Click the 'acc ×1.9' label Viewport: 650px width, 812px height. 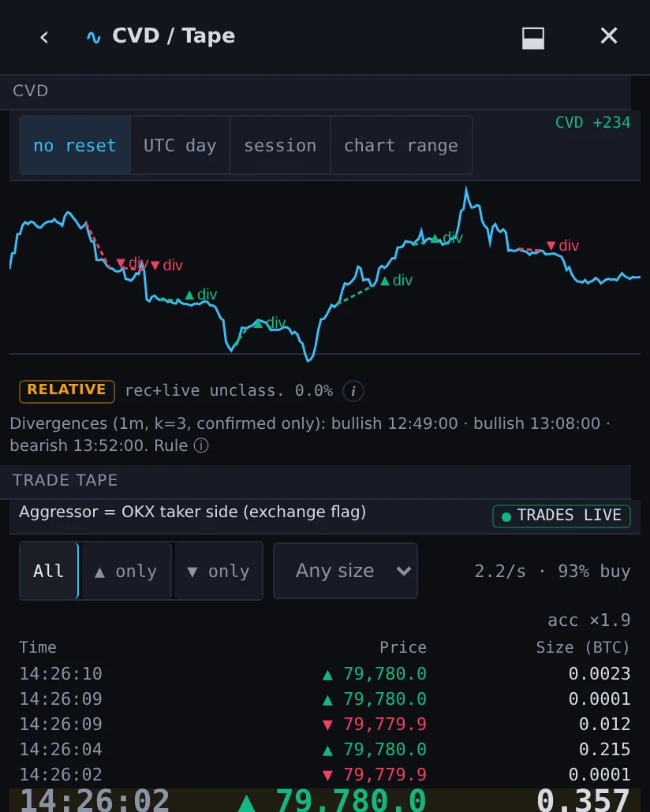click(x=588, y=620)
